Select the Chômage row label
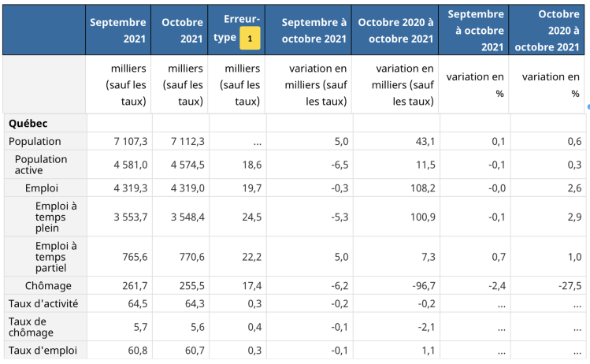The height and width of the screenshot is (364, 590). (x=48, y=286)
